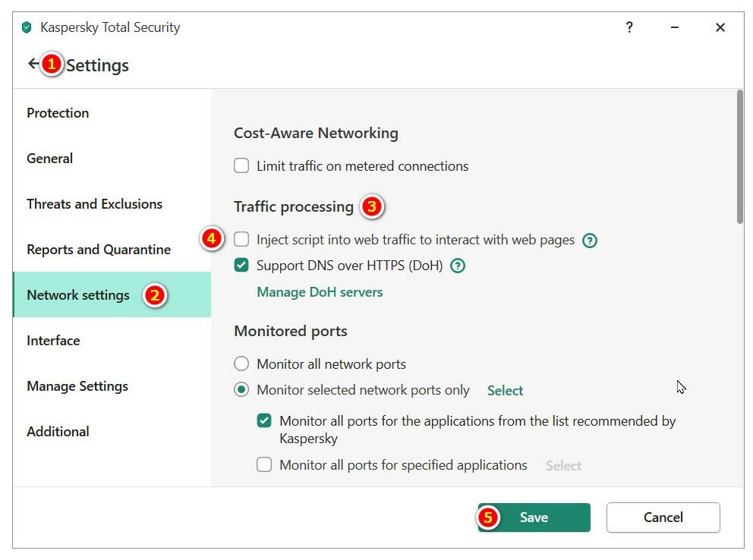The image size is (753, 560).
Task: Open help for DNS over HTTPS option
Action: click(458, 266)
